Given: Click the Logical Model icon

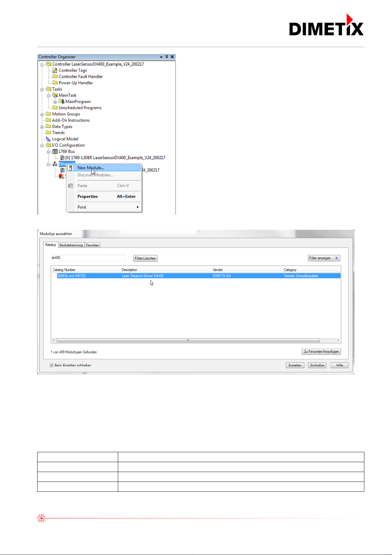Looking at the screenshot, I should pyautogui.click(x=48, y=139).
